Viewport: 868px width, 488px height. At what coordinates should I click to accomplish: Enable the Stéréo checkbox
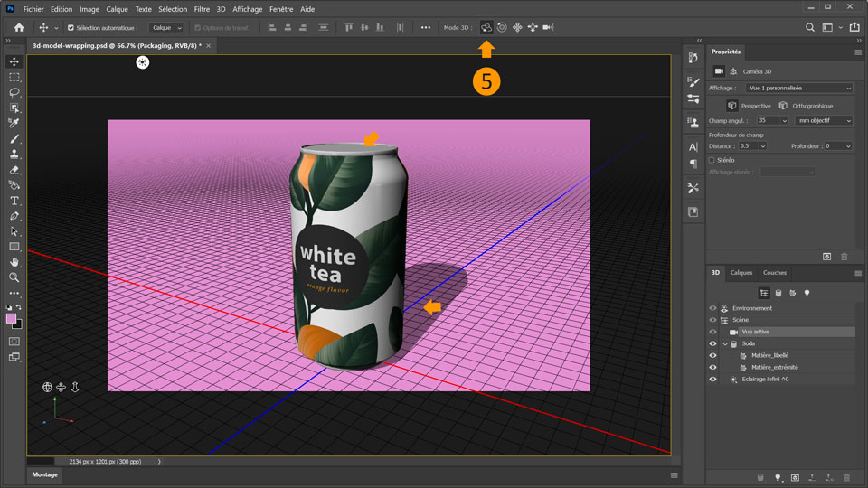click(x=712, y=160)
